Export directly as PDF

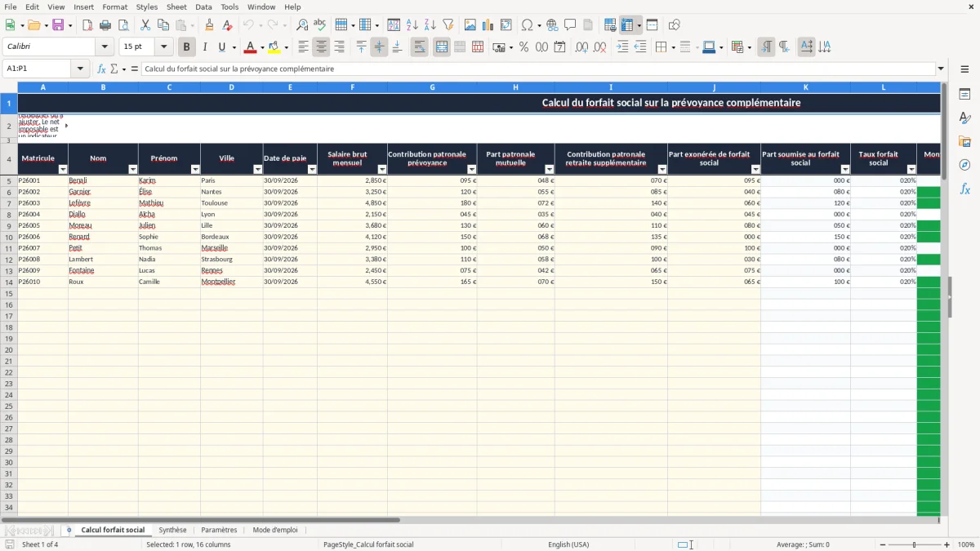pos(87,25)
